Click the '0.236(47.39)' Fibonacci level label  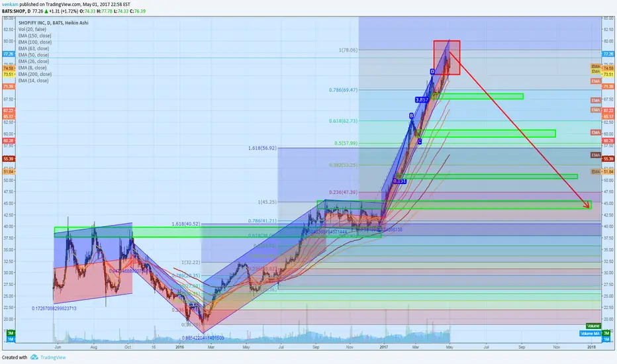tap(344, 193)
